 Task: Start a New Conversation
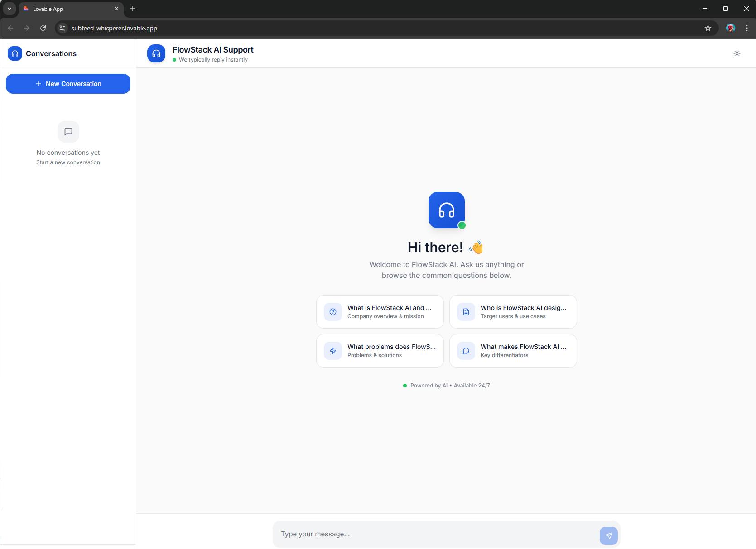click(x=68, y=84)
